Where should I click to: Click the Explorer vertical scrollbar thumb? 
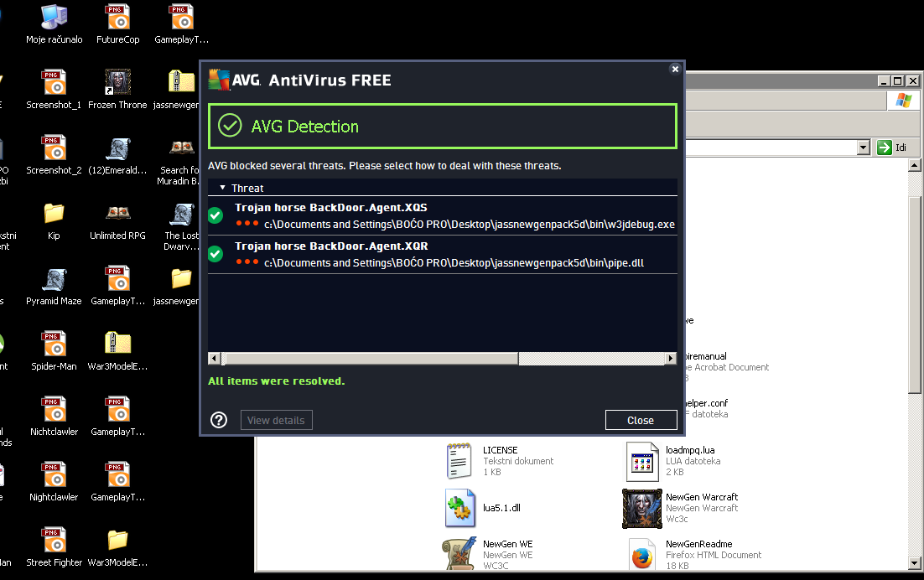[915, 294]
